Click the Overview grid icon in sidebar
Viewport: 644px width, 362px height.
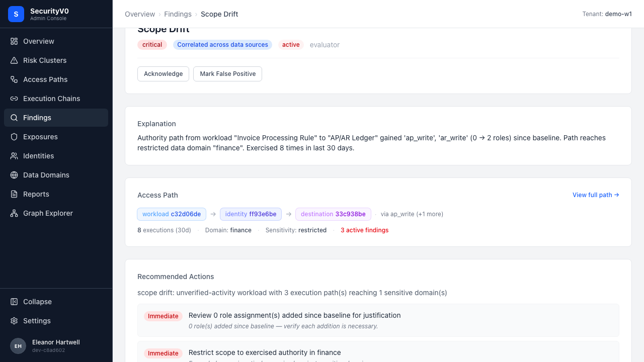pos(14,41)
